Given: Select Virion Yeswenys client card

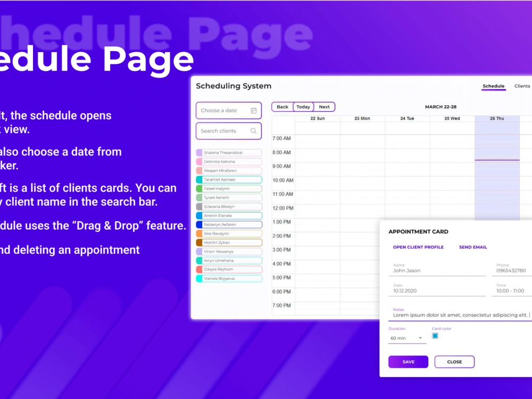Looking at the screenshot, I should (229, 252).
